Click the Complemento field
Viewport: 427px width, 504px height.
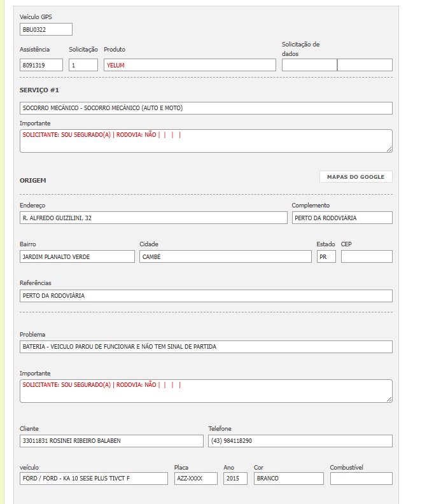pos(342,218)
